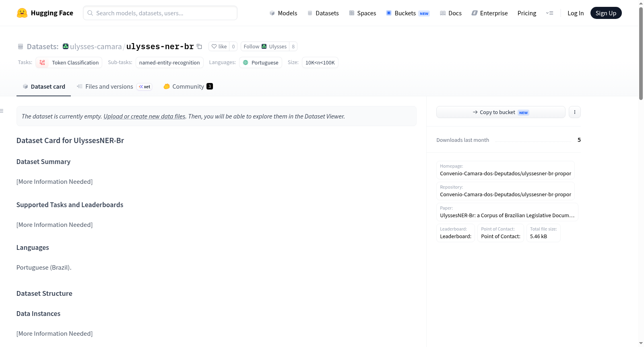644x347 pixels.
Task: Select the named-entity-recognition sub-task tag
Action: click(169, 62)
